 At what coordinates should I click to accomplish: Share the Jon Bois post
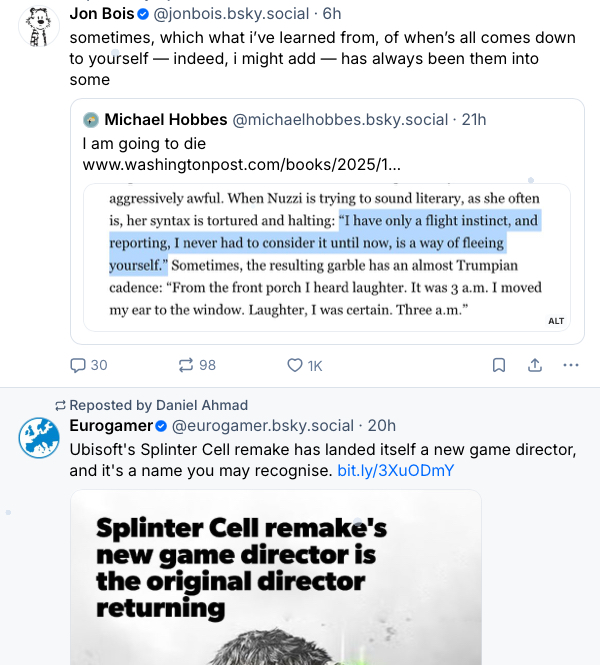pos(535,365)
